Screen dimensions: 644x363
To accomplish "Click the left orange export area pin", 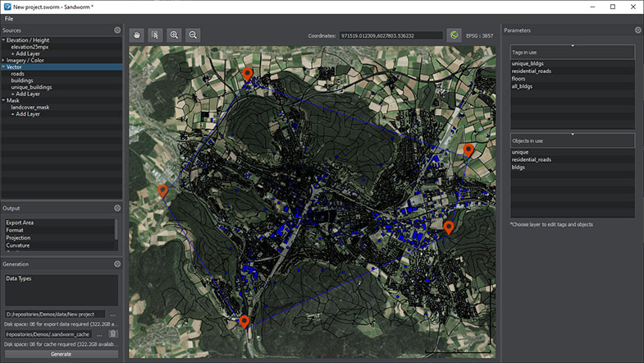I will click(162, 191).
